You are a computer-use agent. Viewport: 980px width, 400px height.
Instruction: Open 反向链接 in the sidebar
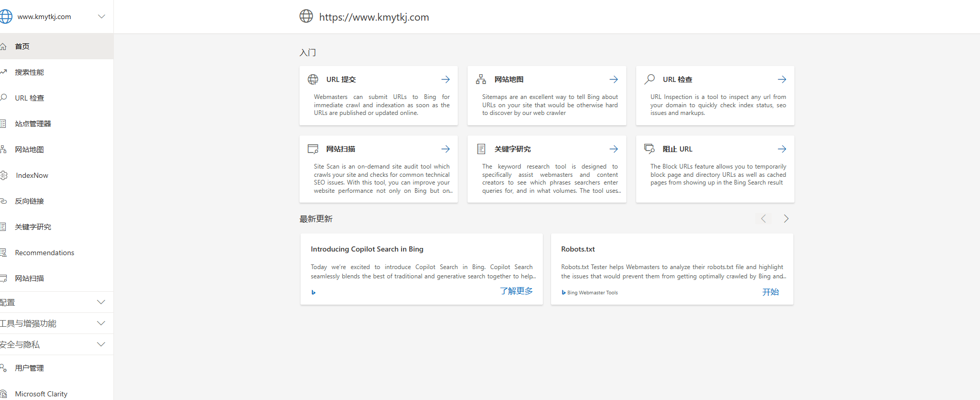tap(57, 201)
